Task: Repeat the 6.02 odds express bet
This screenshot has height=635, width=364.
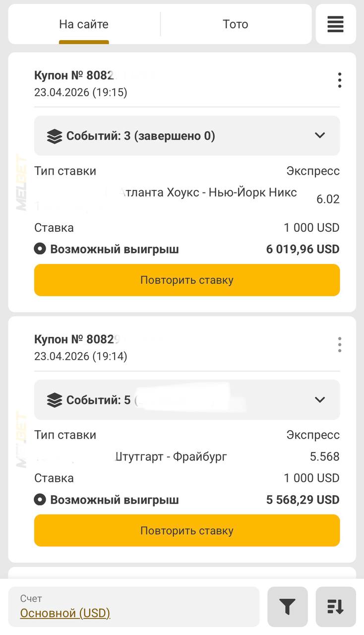Action: tap(187, 280)
